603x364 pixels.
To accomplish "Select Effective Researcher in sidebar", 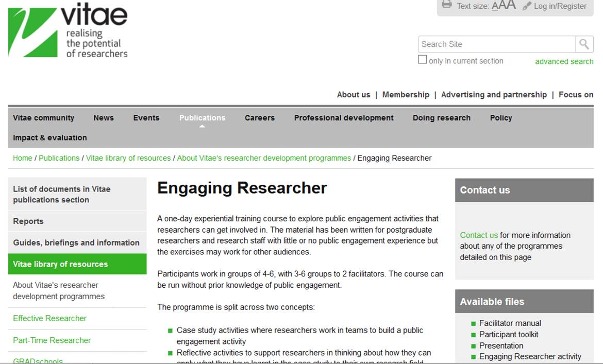I will [49, 318].
